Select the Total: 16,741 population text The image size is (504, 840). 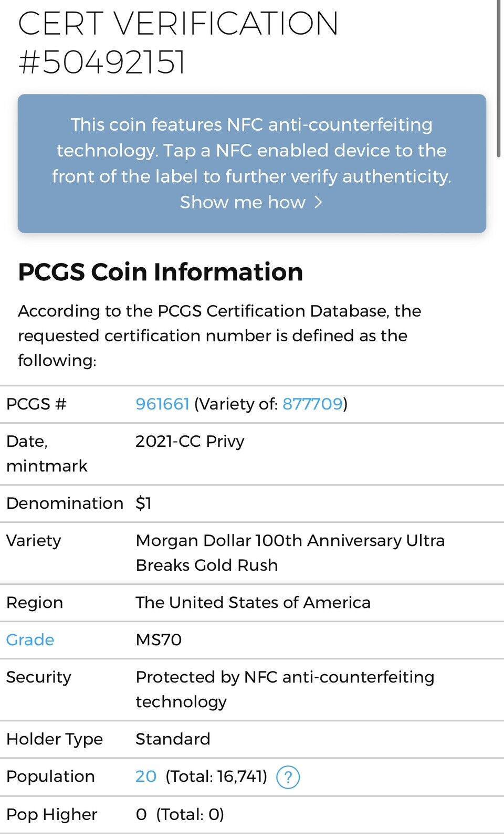(216, 776)
